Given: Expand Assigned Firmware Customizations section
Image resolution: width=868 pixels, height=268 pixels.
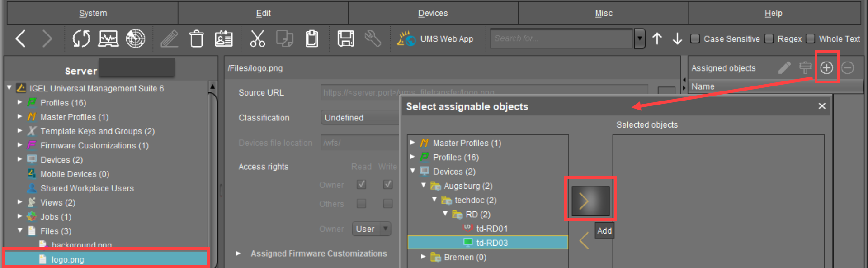Looking at the screenshot, I should [x=238, y=254].
